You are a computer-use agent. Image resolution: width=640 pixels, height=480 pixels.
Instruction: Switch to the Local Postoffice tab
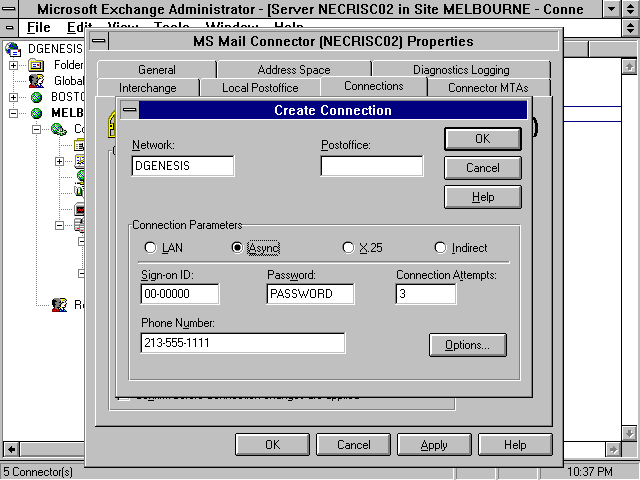click(x=260, y=87)
